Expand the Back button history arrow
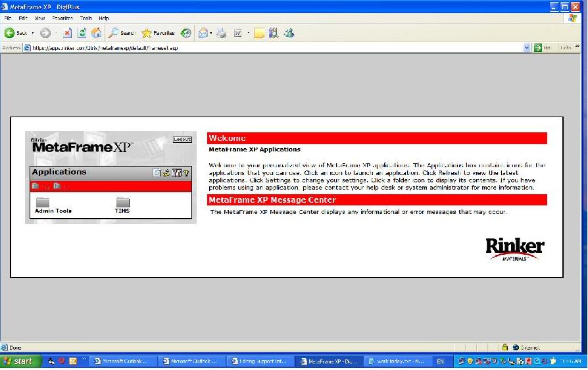588x370 pixels. click(x=32, y=32)
